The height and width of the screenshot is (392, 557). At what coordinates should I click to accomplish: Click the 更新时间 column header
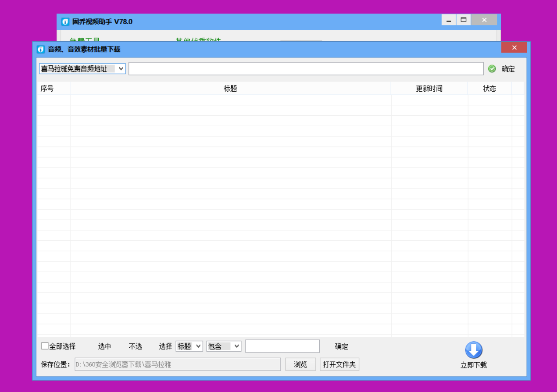click(429, 89)
